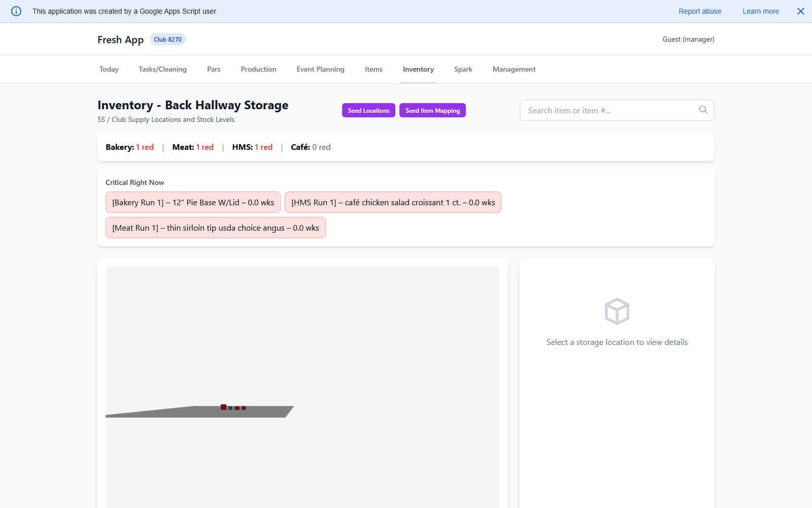
Task: Click the info icon in the notice banner
Action: (16, 11)
